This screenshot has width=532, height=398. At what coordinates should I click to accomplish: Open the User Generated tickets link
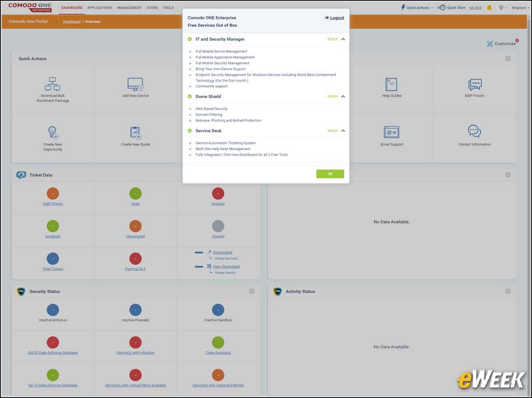[x=226, y=267]
